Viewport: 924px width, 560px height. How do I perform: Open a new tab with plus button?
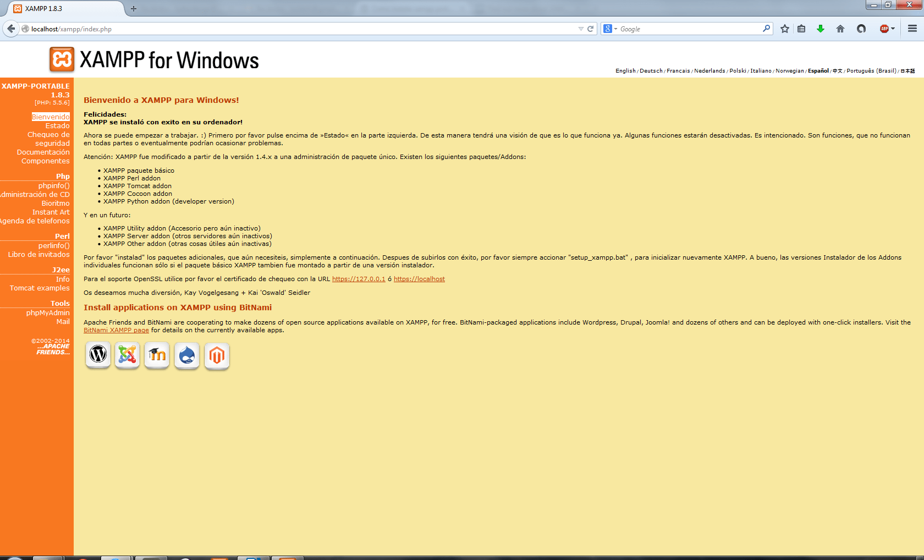coord(133,8)
